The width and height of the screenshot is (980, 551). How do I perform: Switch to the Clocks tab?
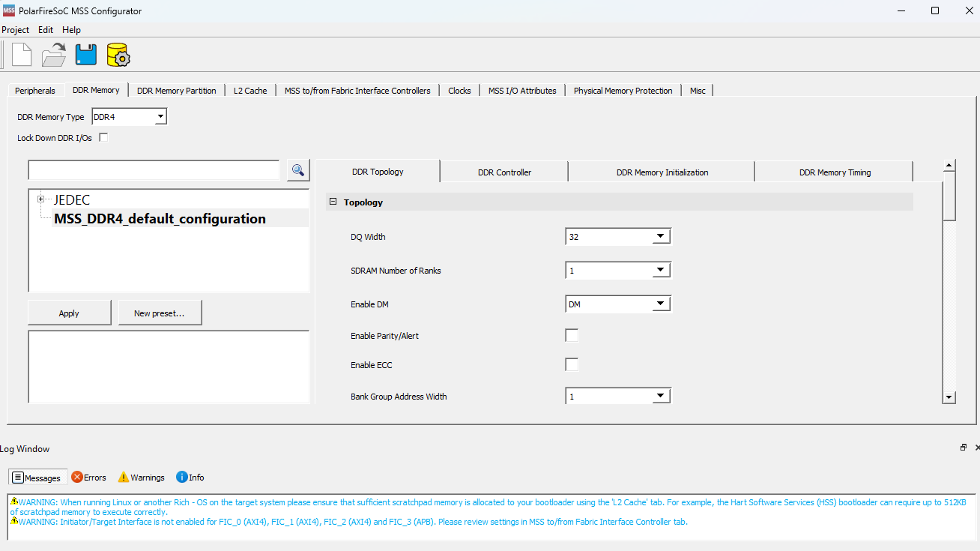459,91
